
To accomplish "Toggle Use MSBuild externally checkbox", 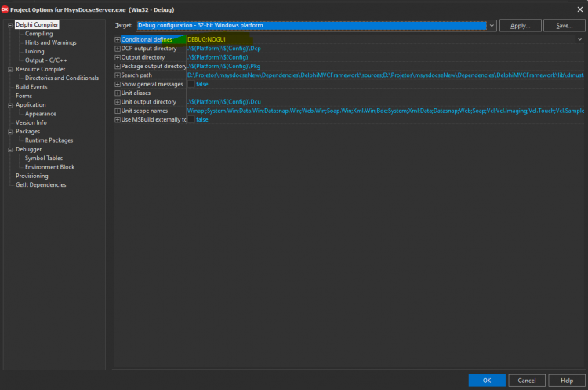I will tap(191, 120).
